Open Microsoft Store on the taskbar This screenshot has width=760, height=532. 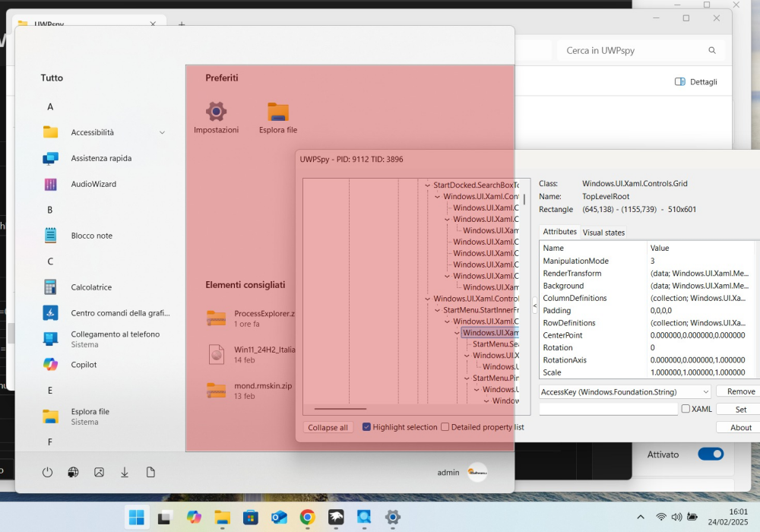click(x=251, y=518)
